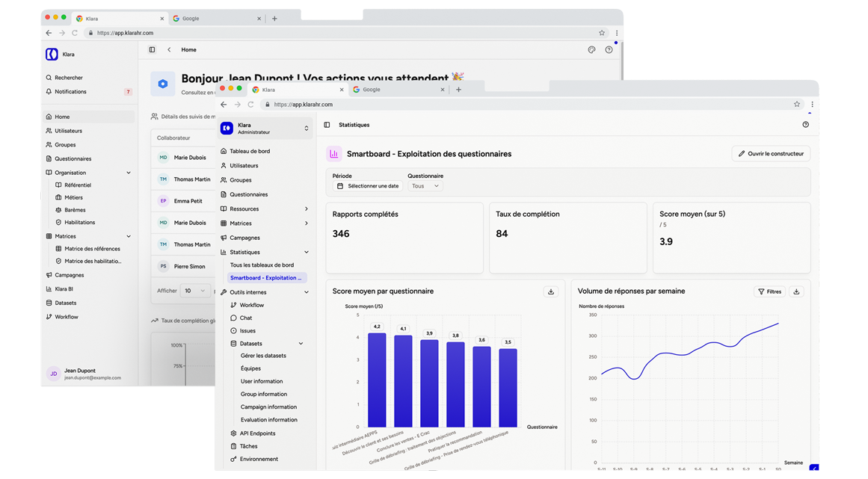Image resolution: width=868 pixels, height=479 pixels.
Task: Collapse Outils internes section
Action: tap(306, 292)
